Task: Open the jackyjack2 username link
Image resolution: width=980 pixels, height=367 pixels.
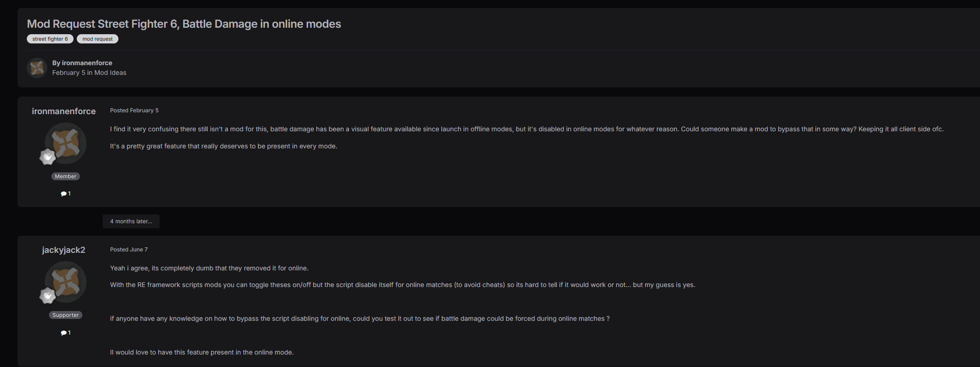Action: tap(64, 250)
